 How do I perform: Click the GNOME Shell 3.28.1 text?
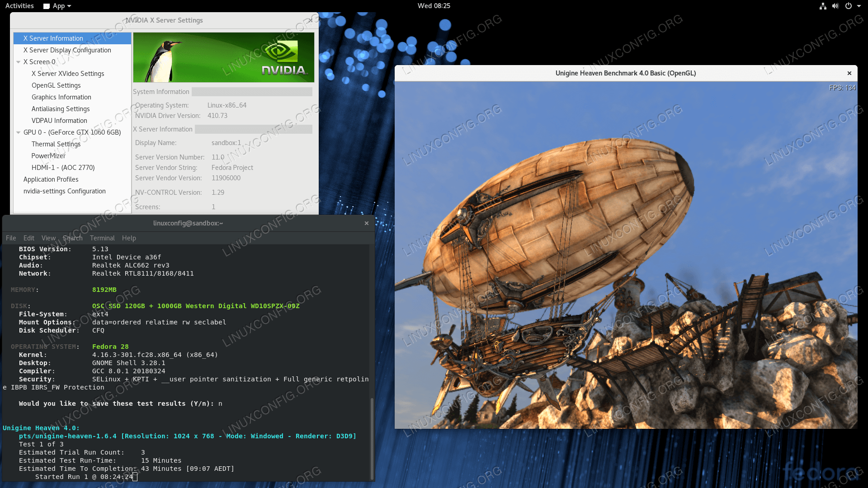pos(129,363)
